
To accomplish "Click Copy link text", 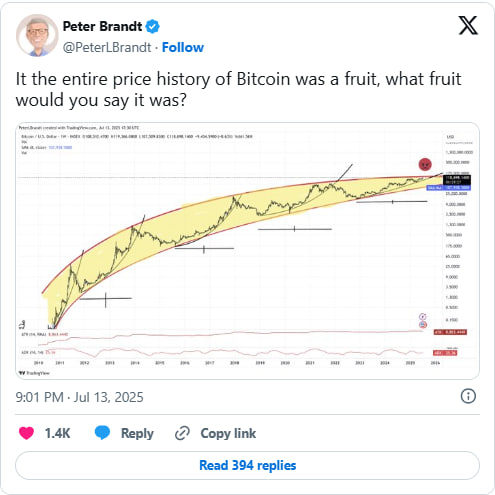I will click(228, 433).
